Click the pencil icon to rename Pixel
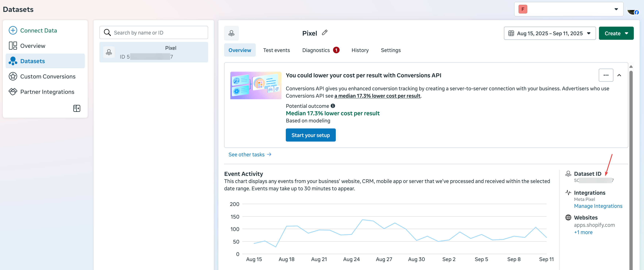Image resolution: width=644 pixels, height=270 pixels. pyautogui.click(x=324, y=33)
